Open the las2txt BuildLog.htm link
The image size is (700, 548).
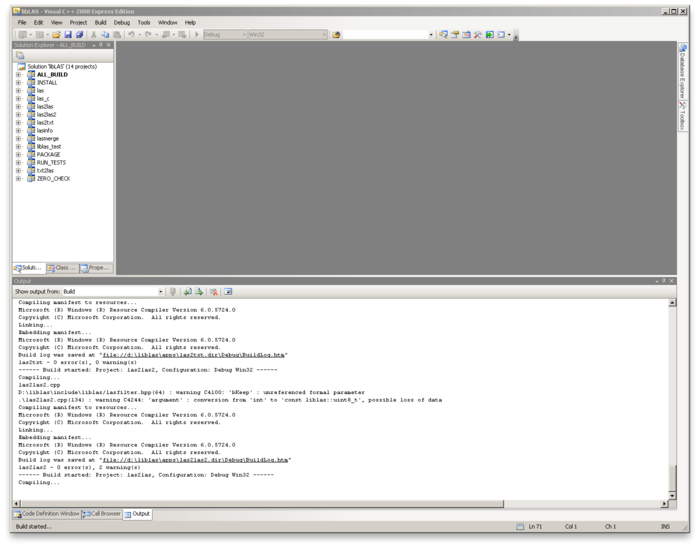pos(193,355)
